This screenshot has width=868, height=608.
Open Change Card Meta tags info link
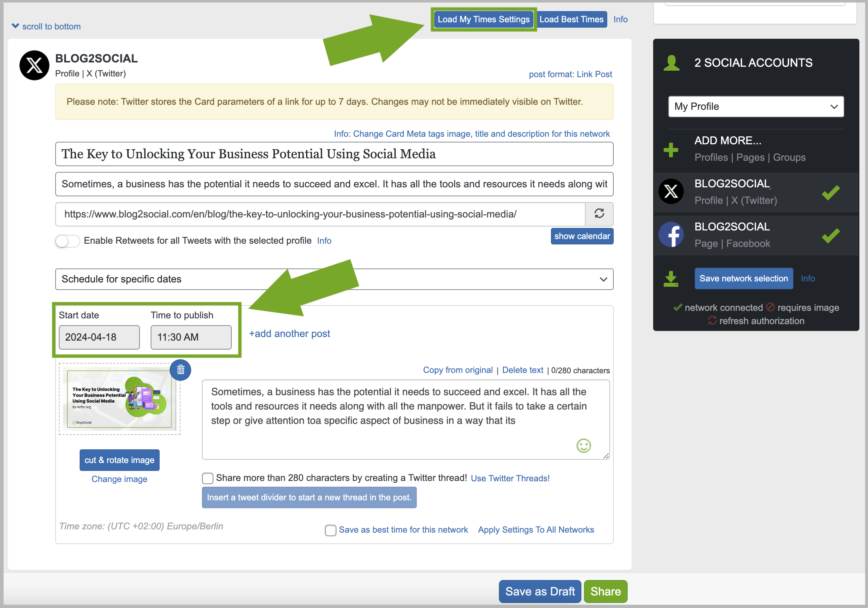[x=471, y=134]
